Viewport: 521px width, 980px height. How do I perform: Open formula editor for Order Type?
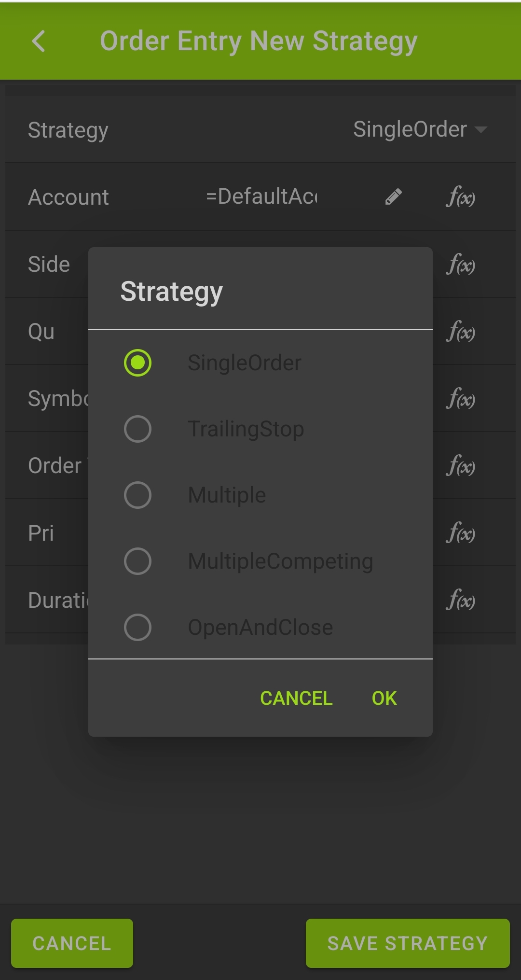(x=460, y=466)
